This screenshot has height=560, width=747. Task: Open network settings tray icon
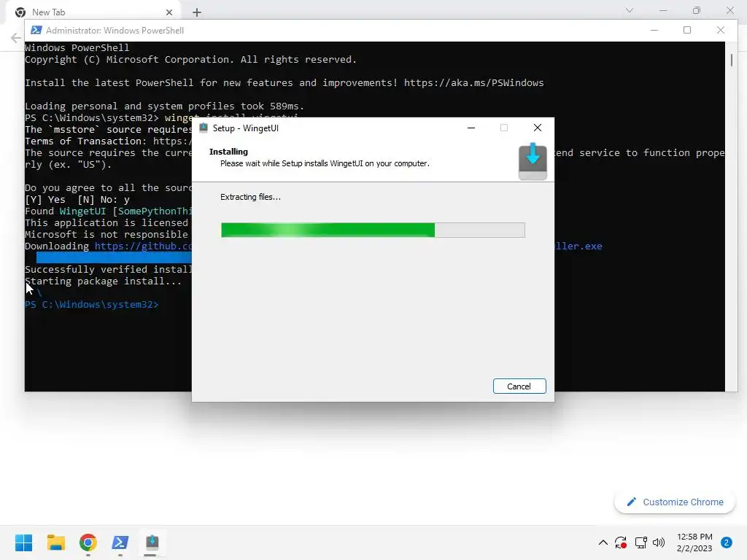[640, 542]
